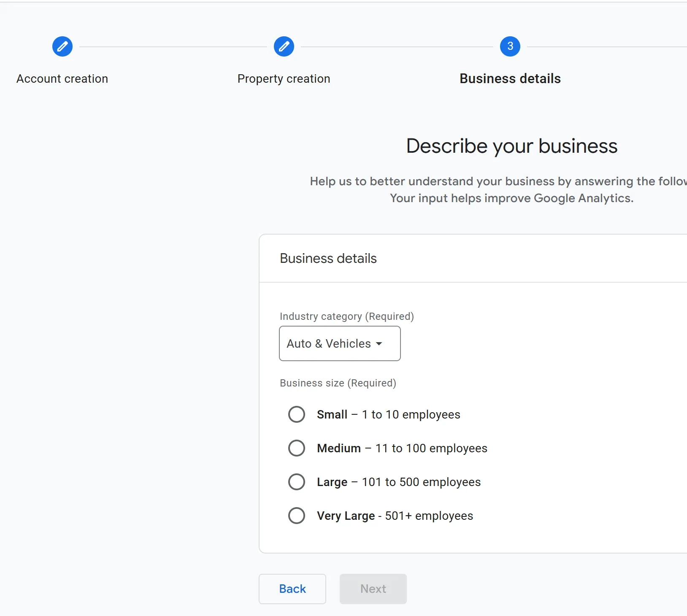Click the Business details card header

328,258
